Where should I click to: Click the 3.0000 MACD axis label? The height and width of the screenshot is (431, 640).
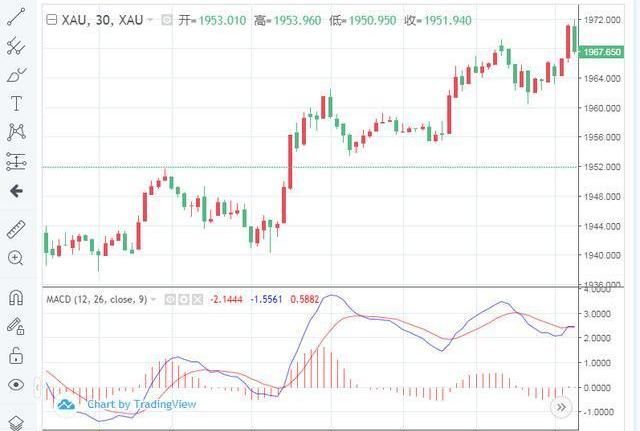tap(598, 314)
